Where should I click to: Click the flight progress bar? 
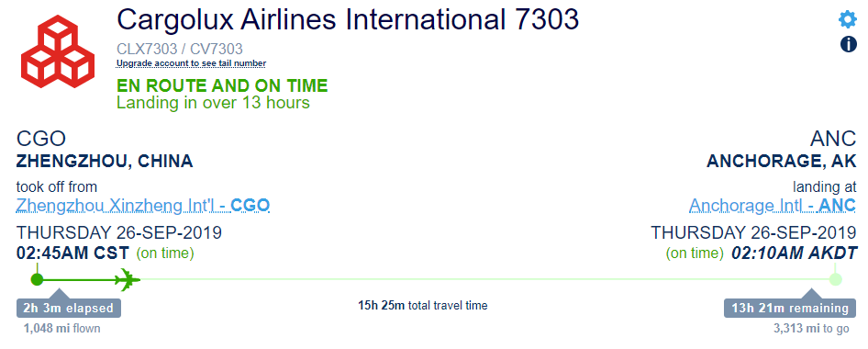click(436, 279)
